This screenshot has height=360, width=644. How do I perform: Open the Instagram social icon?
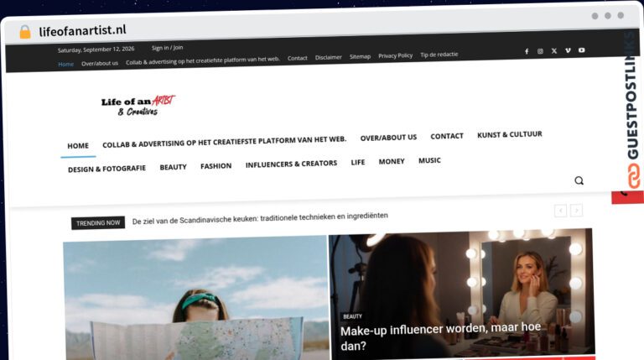pyautogui.click(x=540, y=51)
